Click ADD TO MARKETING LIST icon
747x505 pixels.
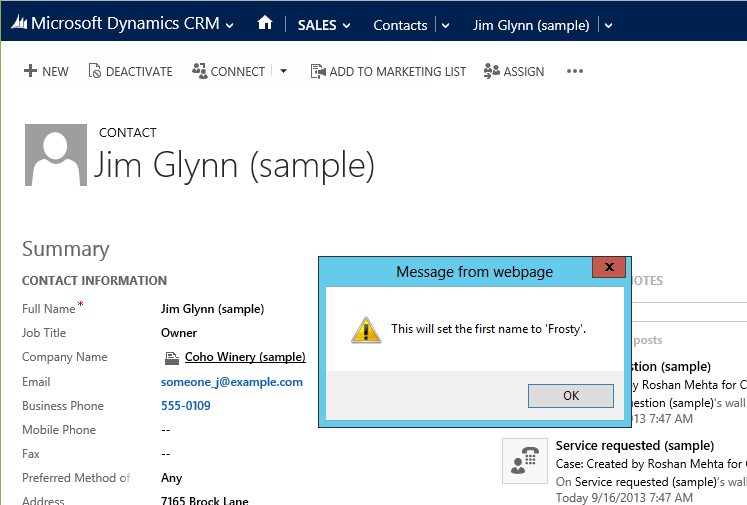(x=318, y=71)
